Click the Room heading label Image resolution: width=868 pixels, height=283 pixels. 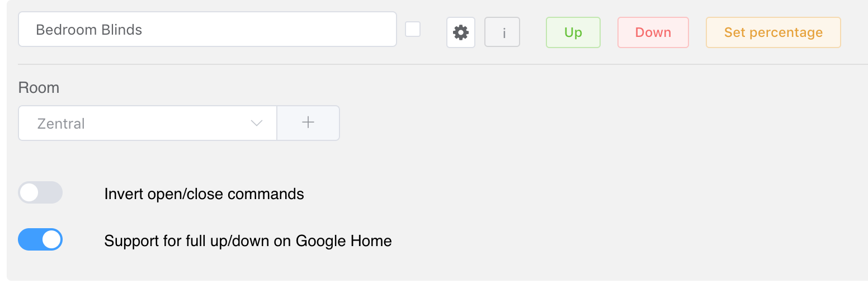(x=39, y=88)
